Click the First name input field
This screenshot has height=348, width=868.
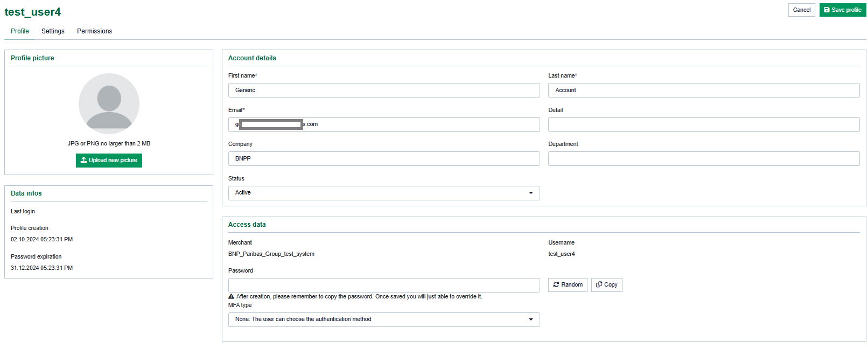[383, 90]
